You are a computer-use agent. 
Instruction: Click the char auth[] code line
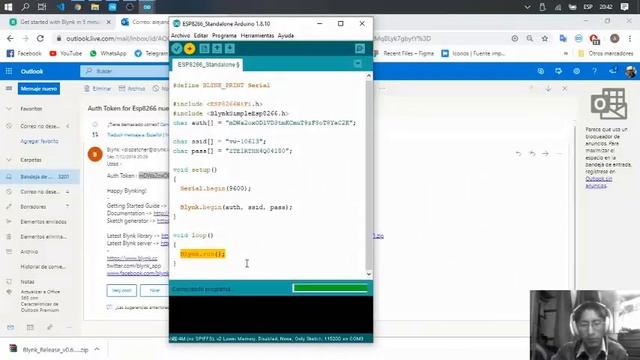click(264, 122)
